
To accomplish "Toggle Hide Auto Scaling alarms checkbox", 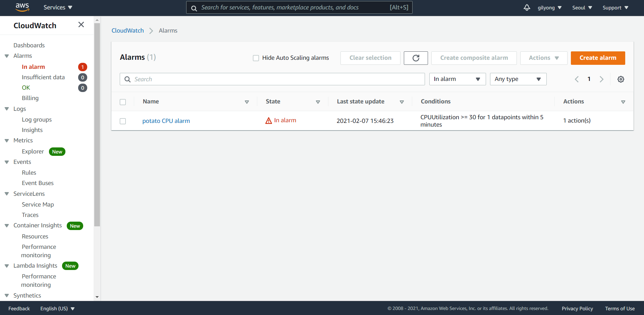I will pos(256,58).
